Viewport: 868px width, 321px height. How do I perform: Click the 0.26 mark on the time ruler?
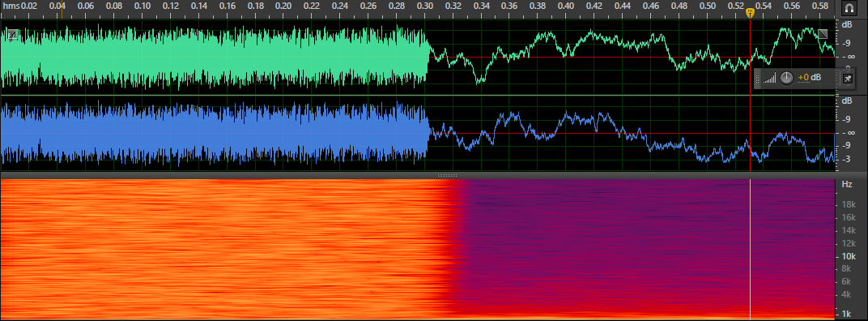pos(368,6)
